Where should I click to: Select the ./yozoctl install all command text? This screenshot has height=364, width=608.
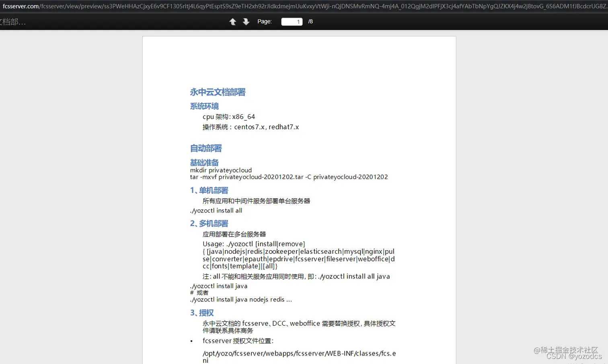pyautogui.click(x=216, y=210)
